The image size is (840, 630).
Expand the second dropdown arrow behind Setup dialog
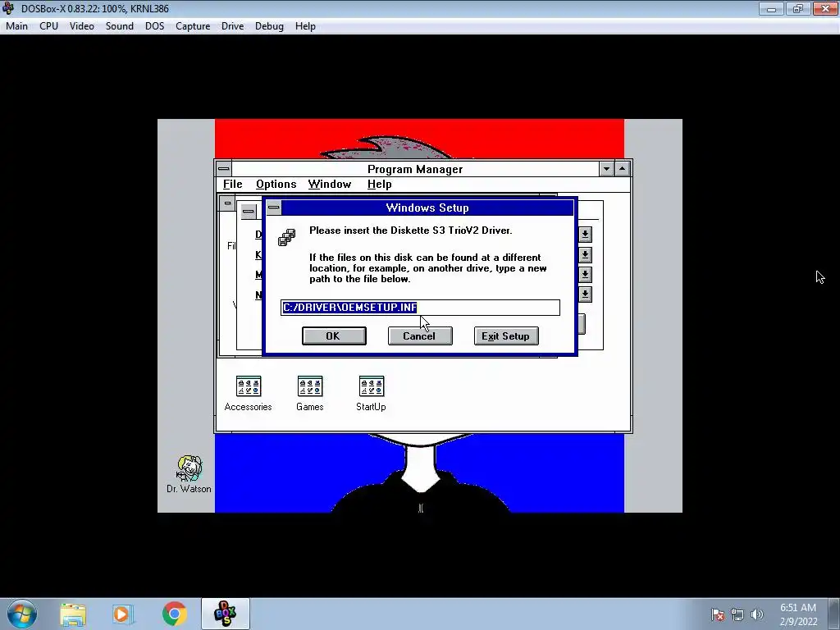pyautogui.click(x=585, y=254)
